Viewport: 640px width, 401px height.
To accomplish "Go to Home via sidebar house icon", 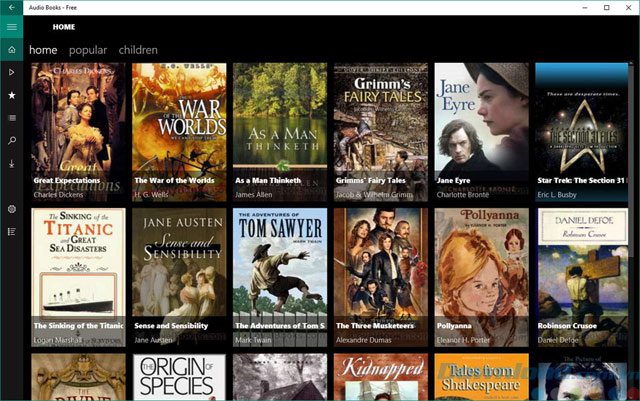I will tap(11, 50).
